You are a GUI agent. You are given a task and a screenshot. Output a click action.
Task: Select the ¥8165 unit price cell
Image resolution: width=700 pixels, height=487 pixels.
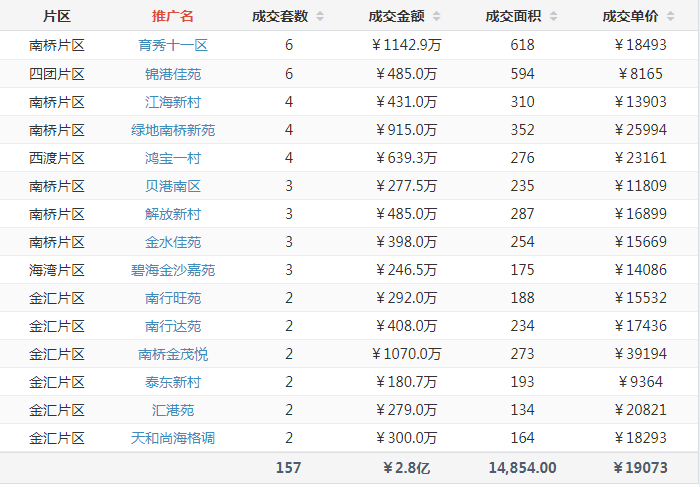click(640, 74)
